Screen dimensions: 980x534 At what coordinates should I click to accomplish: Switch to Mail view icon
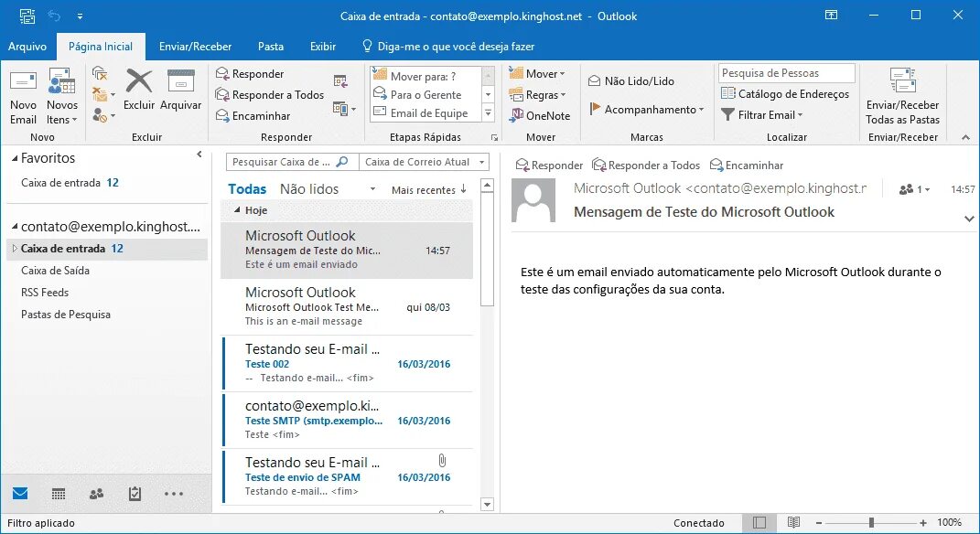20,494
